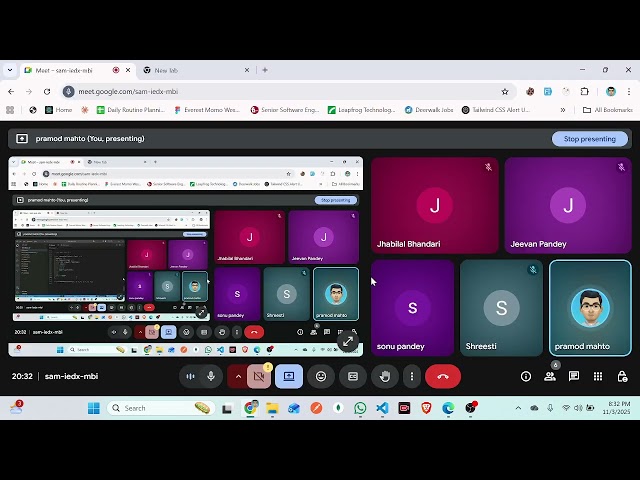The height and width of the screenshot is (480, 640).
Task: Bookmark this page with the star
Action: tap(505, 91)
